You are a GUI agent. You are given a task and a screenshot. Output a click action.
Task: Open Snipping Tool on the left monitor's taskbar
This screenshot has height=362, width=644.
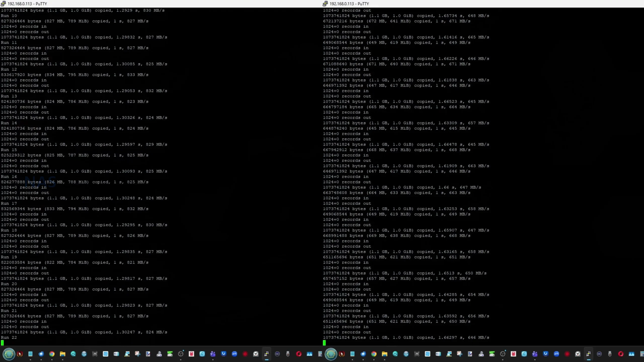click(137, 354)
